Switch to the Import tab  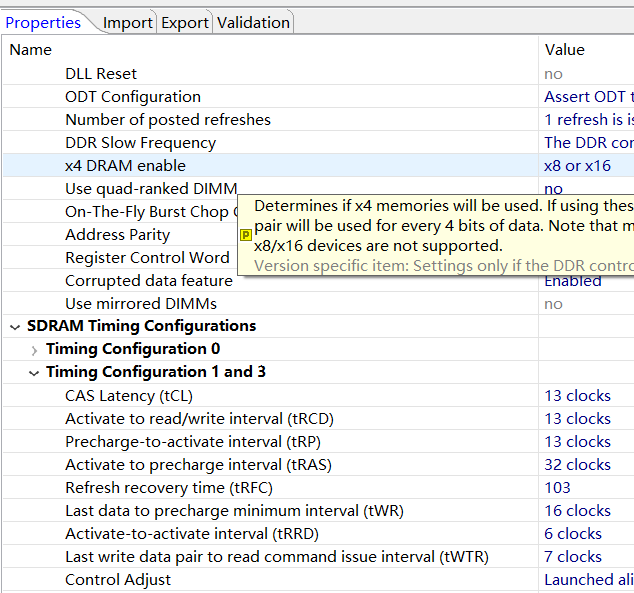(127, 22)
